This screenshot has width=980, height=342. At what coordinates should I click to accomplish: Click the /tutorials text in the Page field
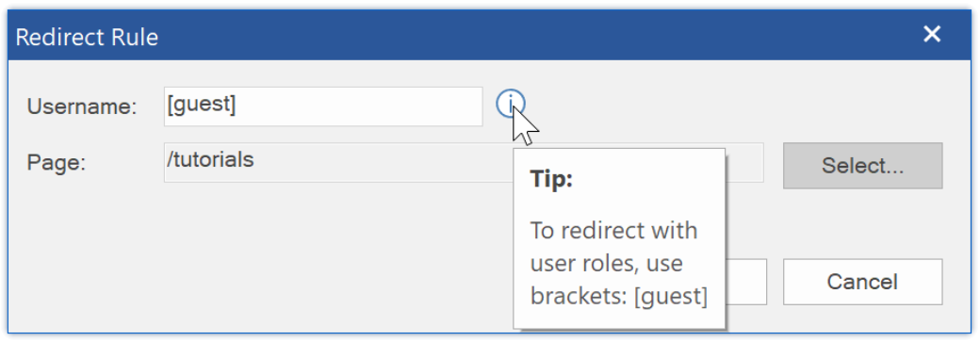pos(211,160)
